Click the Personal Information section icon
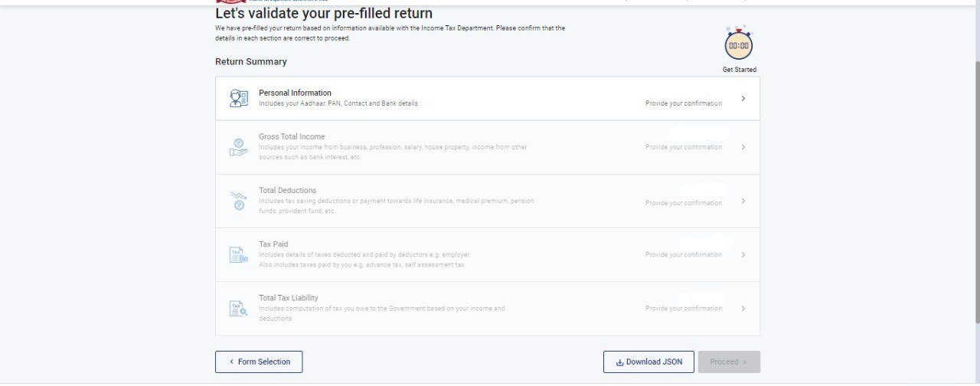This screenshot has height=386, width=980. [x=239, y=98]
